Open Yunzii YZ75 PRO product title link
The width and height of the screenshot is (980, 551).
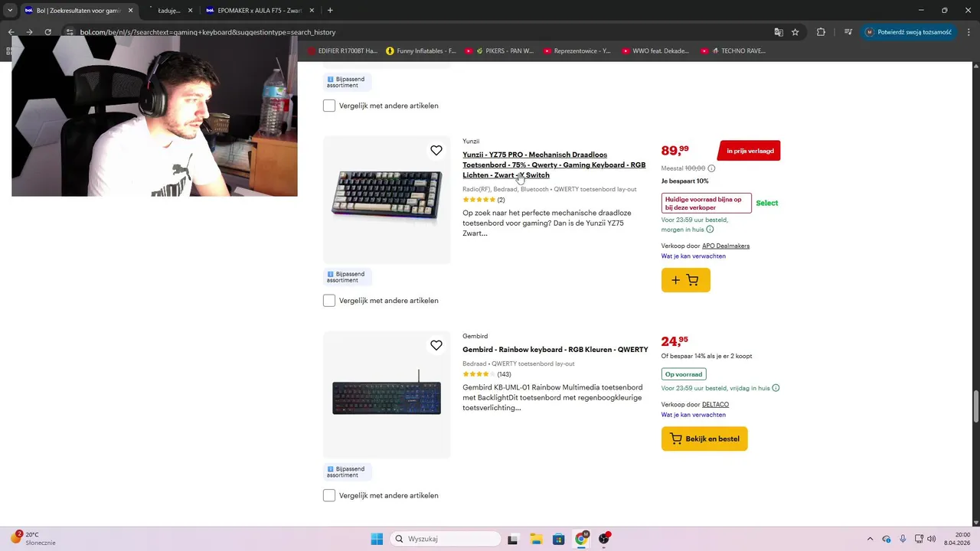554,165
